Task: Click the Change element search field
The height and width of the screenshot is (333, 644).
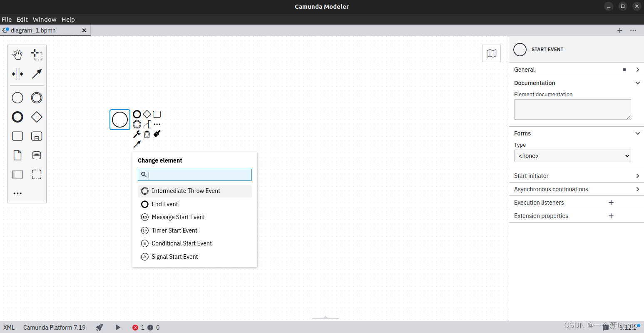Action: [x=195, y=175]
